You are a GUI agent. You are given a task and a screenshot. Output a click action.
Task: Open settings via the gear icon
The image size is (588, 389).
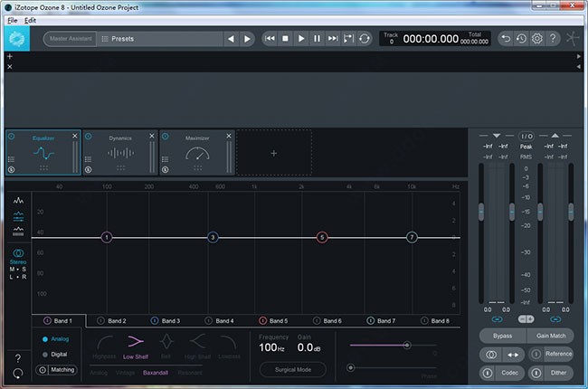pyautogui.click(x=536, y=39)
